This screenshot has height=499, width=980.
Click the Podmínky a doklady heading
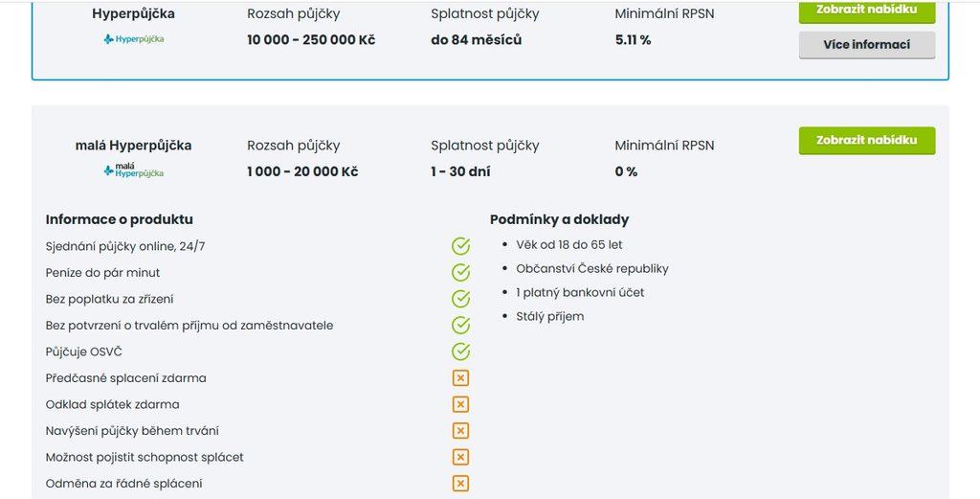pos(559,219)
